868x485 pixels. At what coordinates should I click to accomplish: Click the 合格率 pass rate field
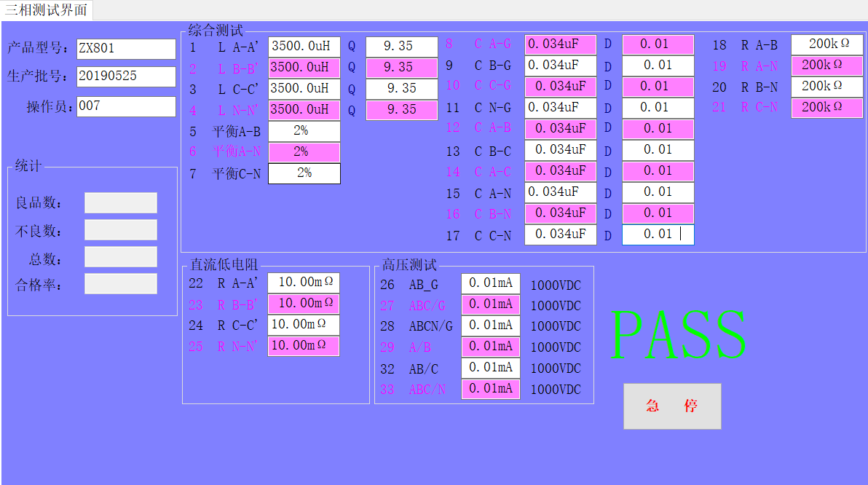[x=120, y=283]
